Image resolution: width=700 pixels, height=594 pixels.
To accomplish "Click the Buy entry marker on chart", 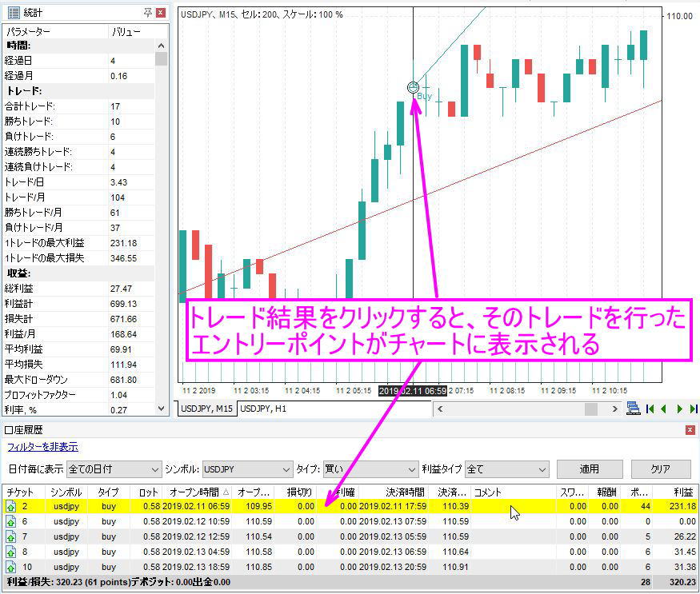I will pos(413,87).
